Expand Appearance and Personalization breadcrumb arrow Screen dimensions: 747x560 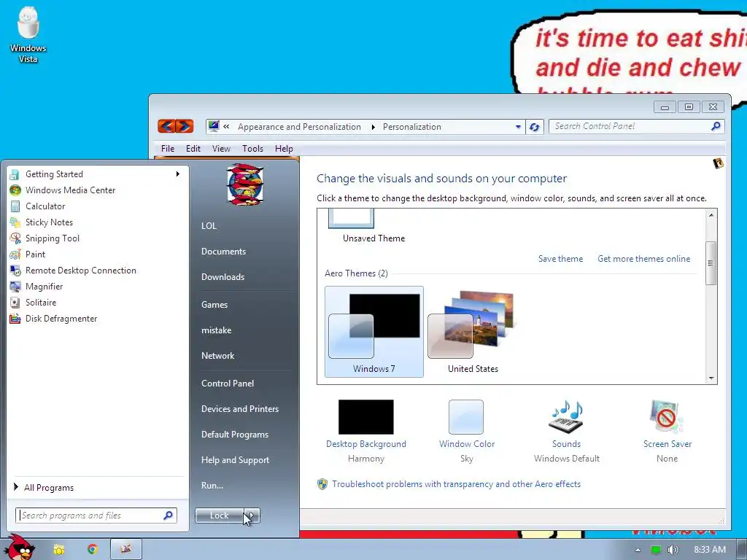[373, 127]
